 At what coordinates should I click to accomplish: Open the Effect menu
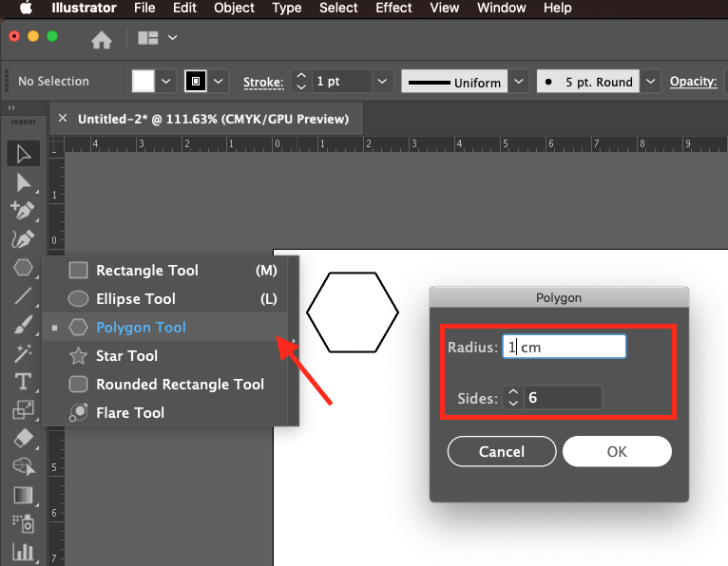pyautogui.click(x=393, y=8)
